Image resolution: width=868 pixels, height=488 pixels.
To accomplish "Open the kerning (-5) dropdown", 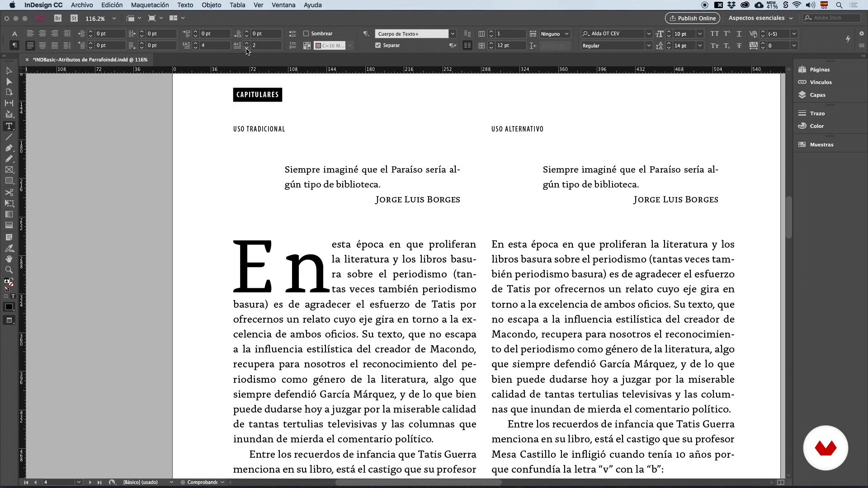I will click(794, 34).
